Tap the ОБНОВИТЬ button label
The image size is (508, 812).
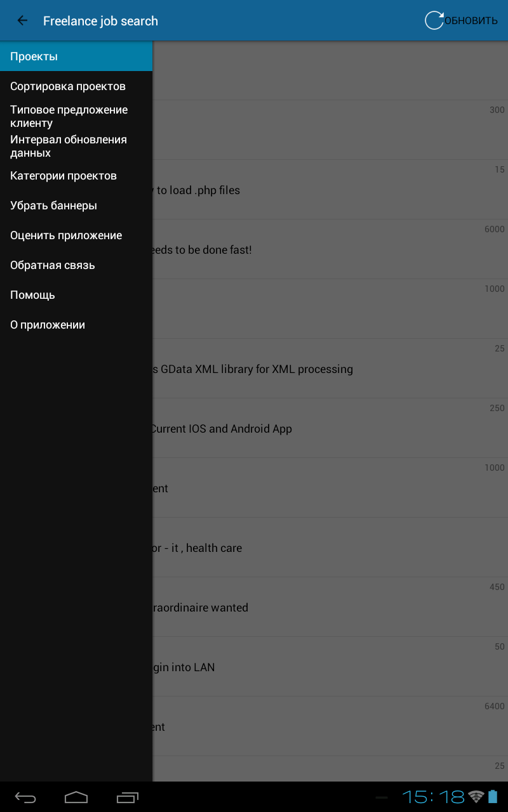(471, 20)
